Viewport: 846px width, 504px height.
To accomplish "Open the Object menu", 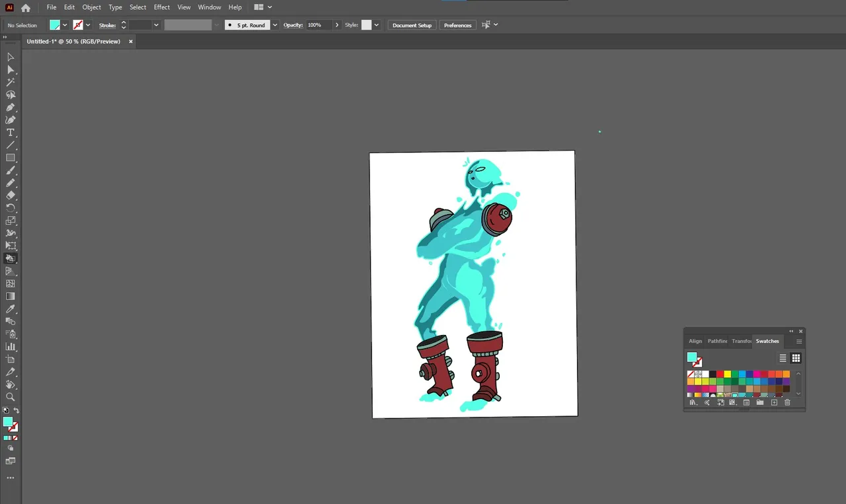I will (x=92, y=7).
